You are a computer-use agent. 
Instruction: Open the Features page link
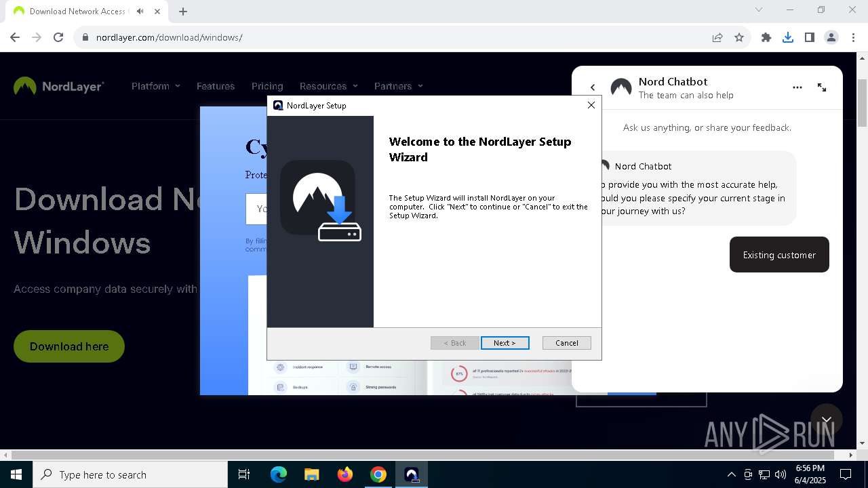(216, 86)
